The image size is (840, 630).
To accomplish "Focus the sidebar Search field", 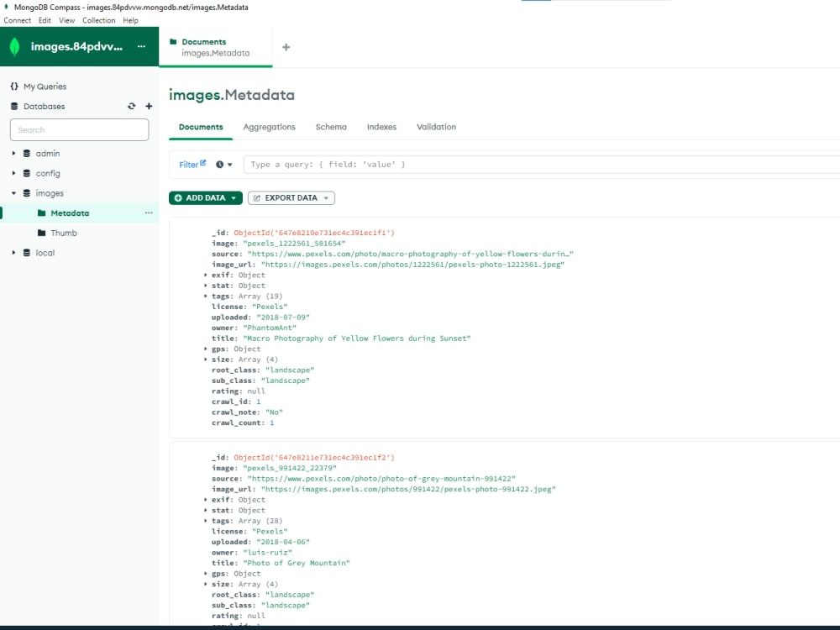I will point(79,129).
